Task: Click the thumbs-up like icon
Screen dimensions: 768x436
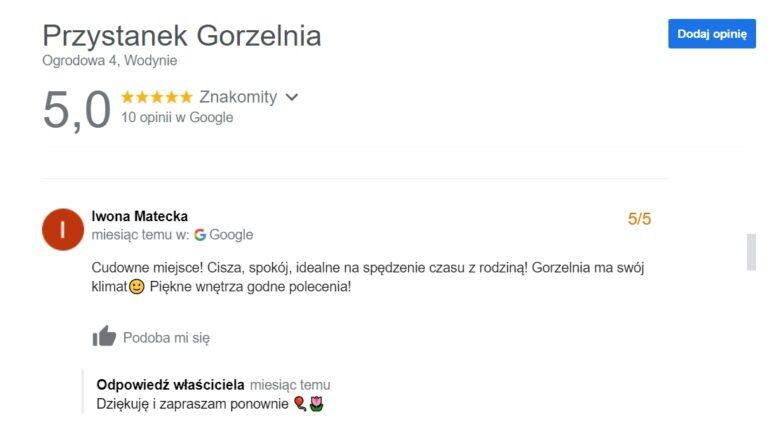Action: [104, 337]
